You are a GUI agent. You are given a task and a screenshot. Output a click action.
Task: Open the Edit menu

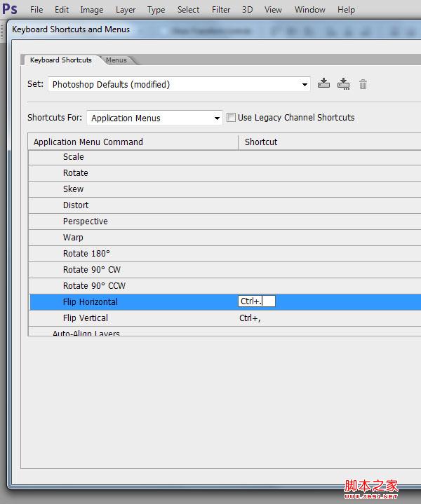62,10
